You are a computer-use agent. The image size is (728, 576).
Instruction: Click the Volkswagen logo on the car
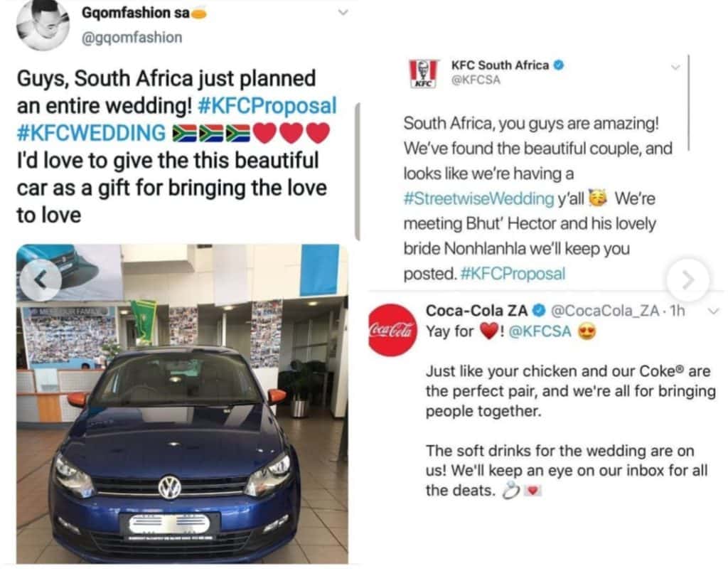(x=169, y=487)
